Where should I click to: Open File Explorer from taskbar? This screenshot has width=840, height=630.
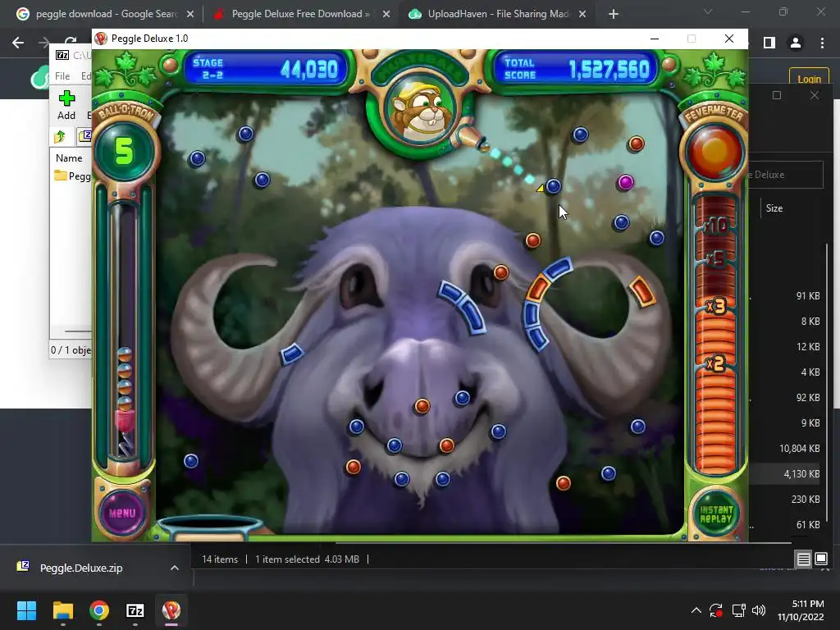tap(62, 610)
